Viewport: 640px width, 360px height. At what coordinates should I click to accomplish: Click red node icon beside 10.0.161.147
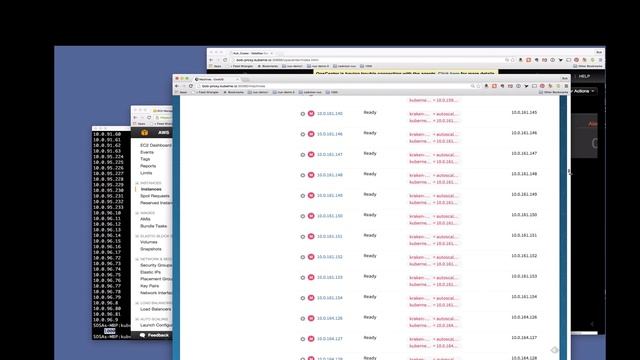311,154
